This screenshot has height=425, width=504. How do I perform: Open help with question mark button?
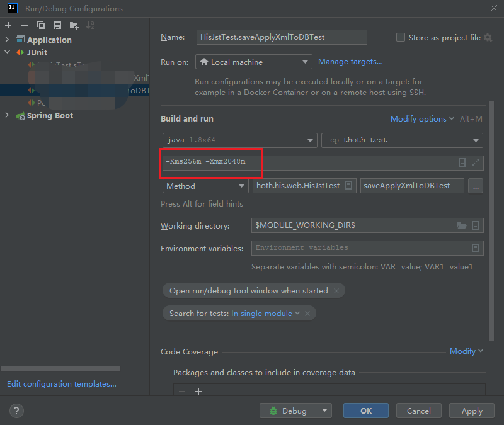16,411
